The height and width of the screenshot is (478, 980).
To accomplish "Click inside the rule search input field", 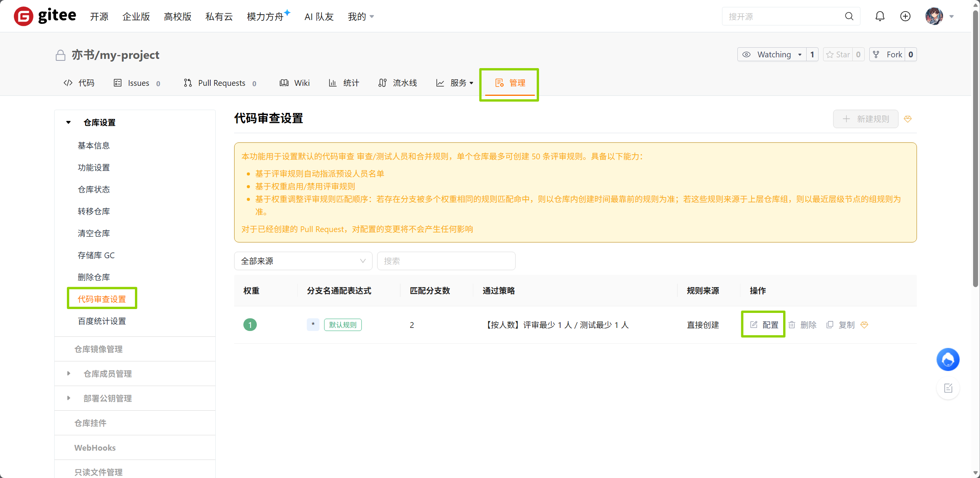I will tap(446, 261).
